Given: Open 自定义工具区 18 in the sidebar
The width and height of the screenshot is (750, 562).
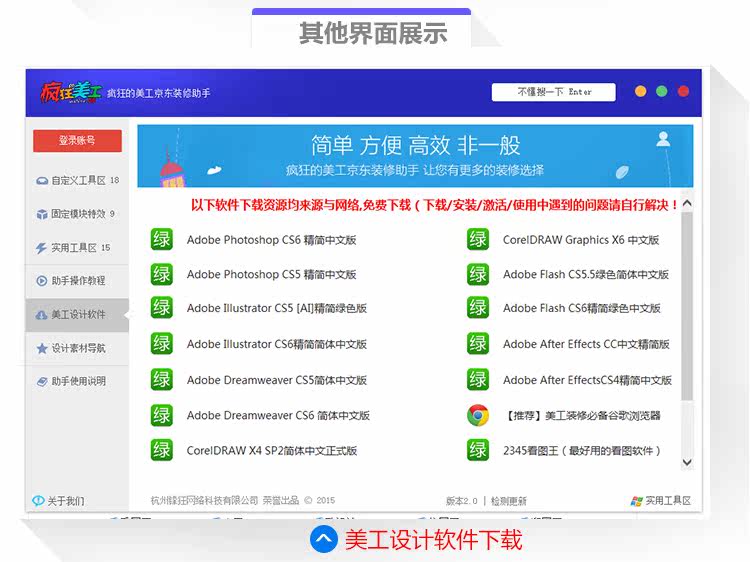Looking at the screenshot, I should point(77,180).
